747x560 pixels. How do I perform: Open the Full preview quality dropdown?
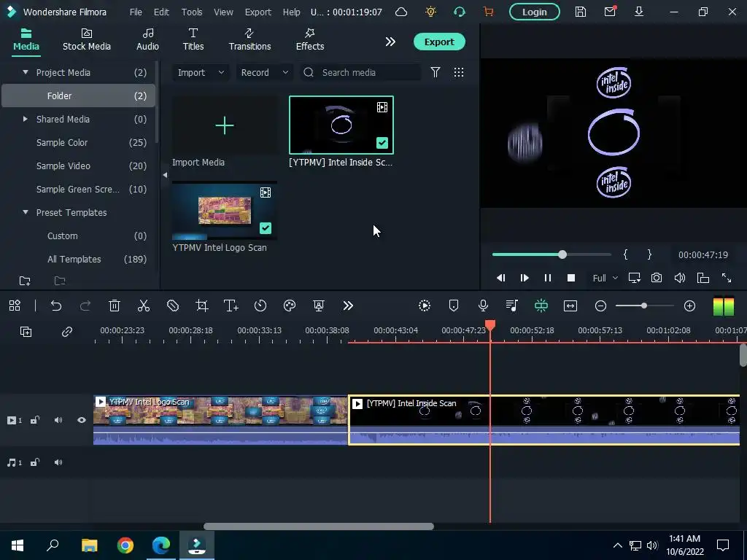(605, 278)
